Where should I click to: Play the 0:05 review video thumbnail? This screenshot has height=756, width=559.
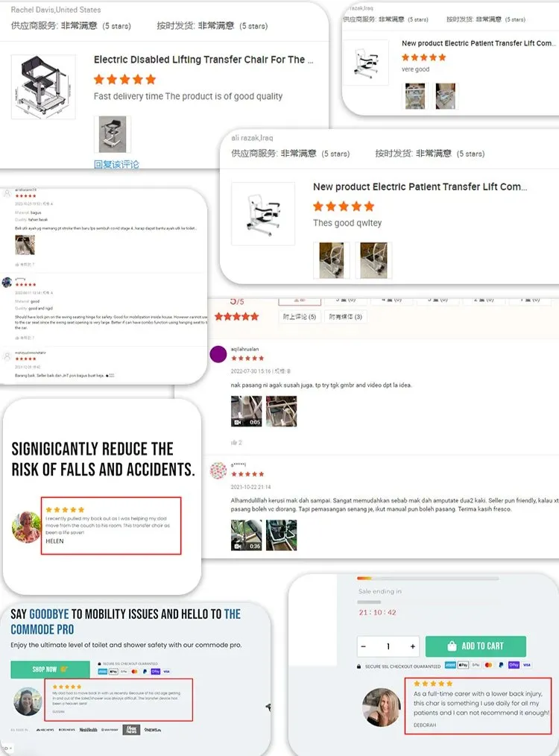click(246, 412)
